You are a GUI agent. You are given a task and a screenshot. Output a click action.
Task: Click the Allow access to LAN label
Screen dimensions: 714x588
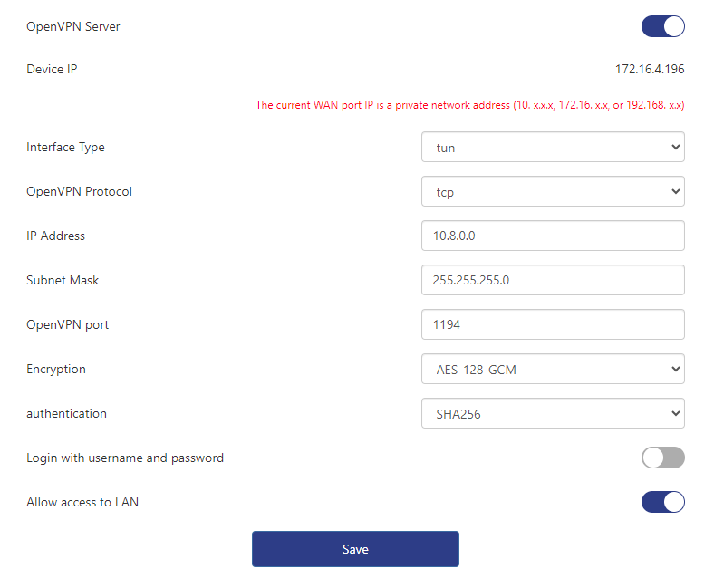coord(82,502)
